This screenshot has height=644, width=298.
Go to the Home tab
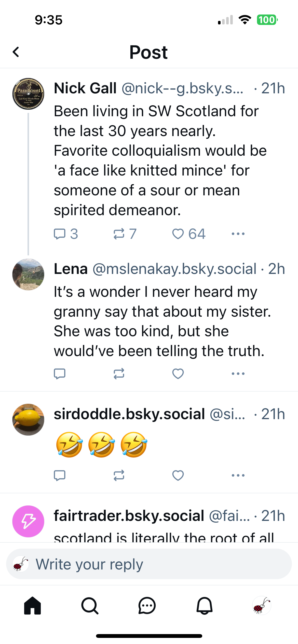(x=32, y=606)
